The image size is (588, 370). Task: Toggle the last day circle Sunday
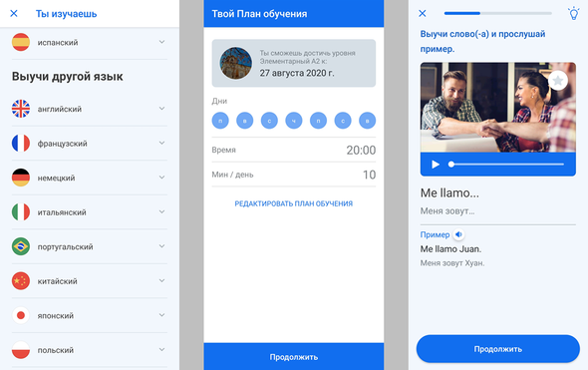(367, 121)
